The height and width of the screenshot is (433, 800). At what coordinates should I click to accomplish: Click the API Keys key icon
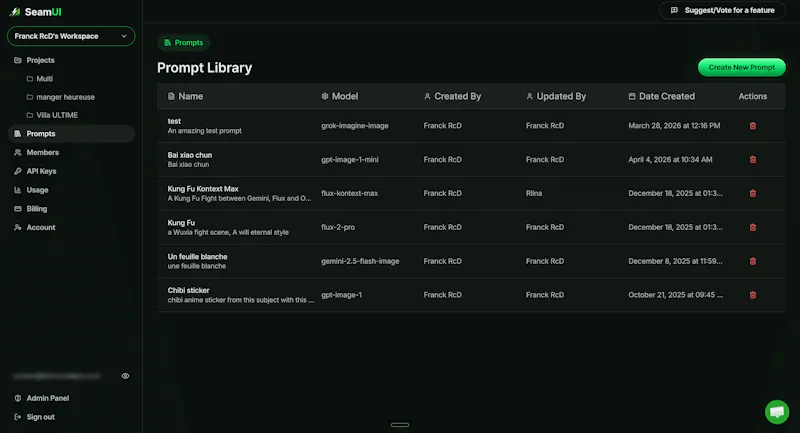click(18, 171)
